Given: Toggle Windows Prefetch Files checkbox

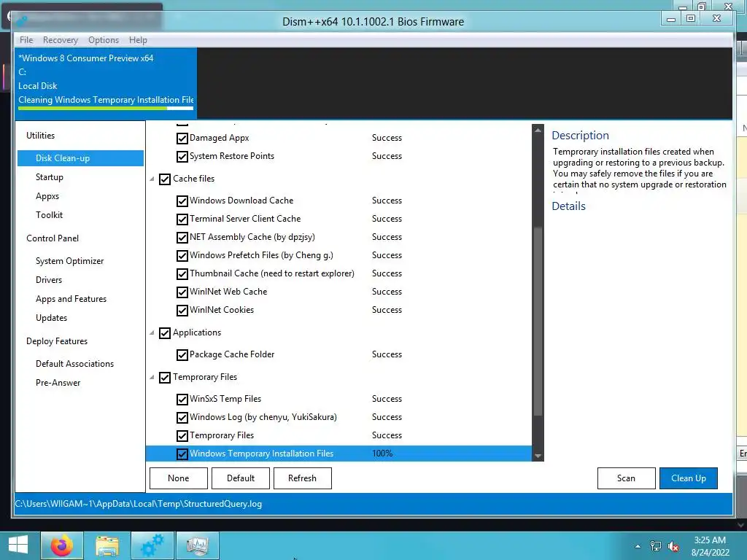Looking at the screenshot, I should click(x=182, y=256).
